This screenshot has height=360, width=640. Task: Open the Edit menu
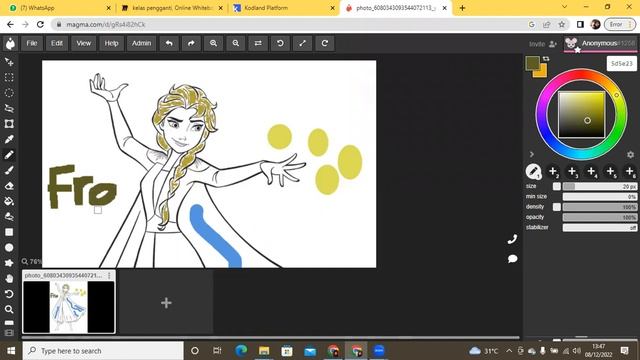(57, 43)
